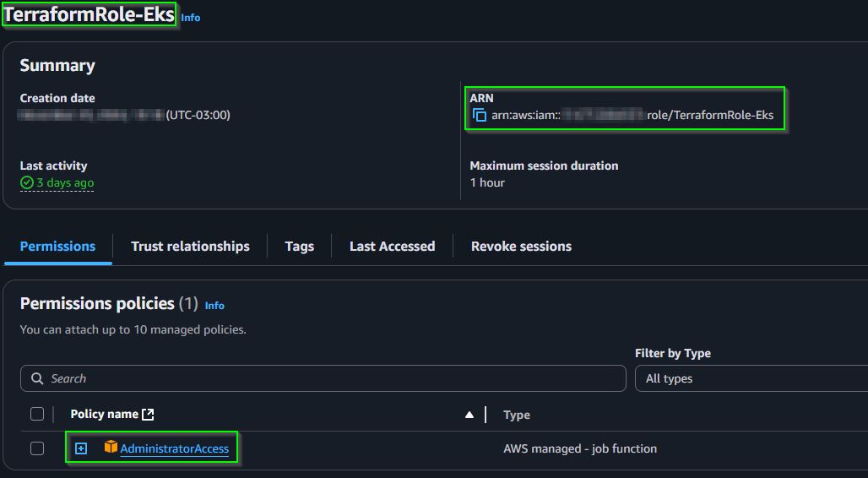Click the search magnifier icon
Image resolution: width=868 pixels, height=478 pixels.
pyautogui.click(x=37, y=378)
